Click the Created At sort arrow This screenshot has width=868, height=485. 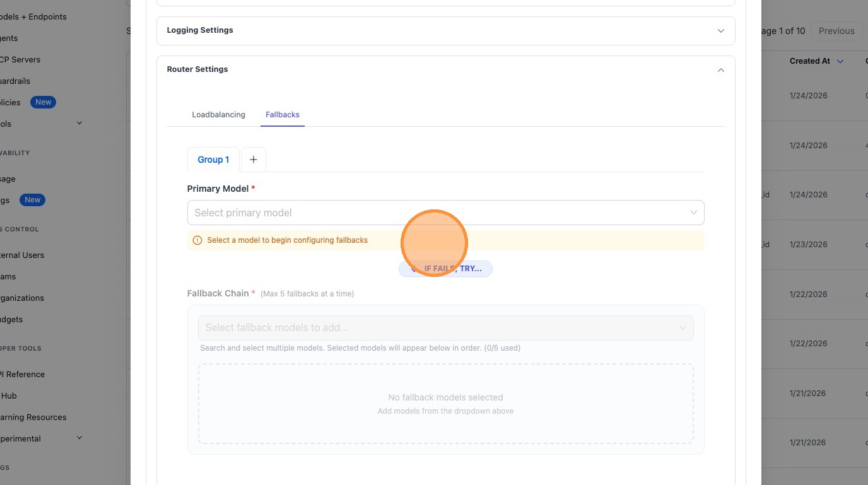[840, 61]
